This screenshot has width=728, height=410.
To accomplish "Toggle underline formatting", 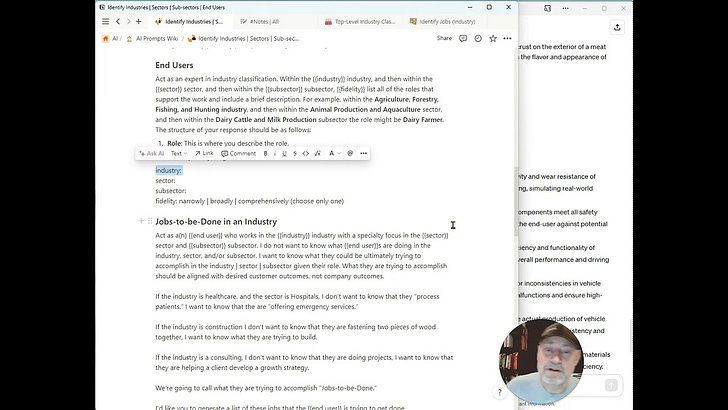I will pyautogui.click(x=285, y=153).
